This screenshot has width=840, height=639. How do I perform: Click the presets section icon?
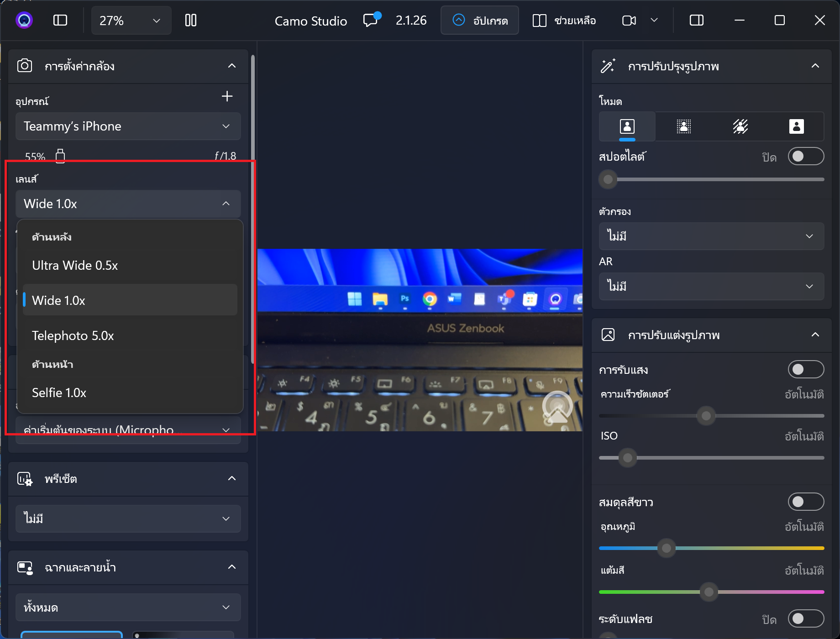point(25,479)
